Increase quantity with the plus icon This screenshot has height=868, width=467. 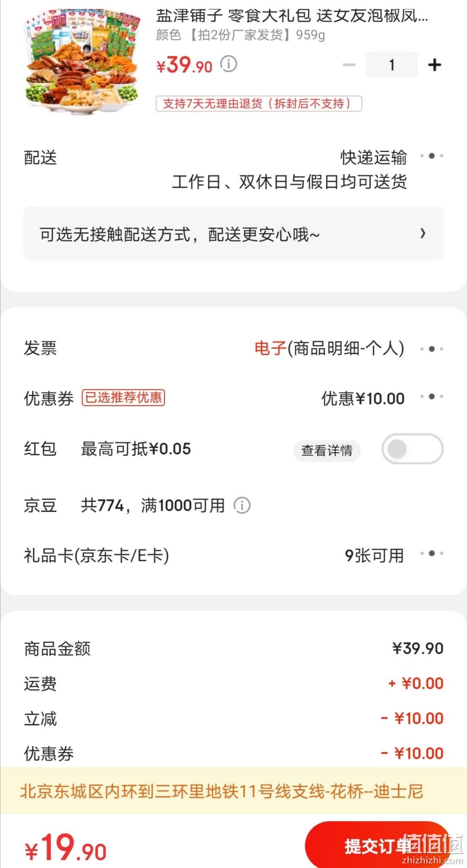tap(434, 65)
